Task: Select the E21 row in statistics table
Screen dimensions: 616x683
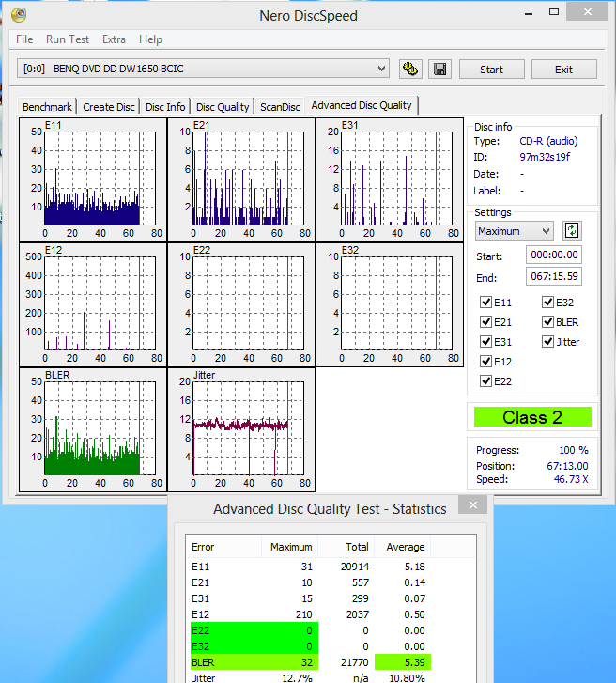Action: point(331,582)
